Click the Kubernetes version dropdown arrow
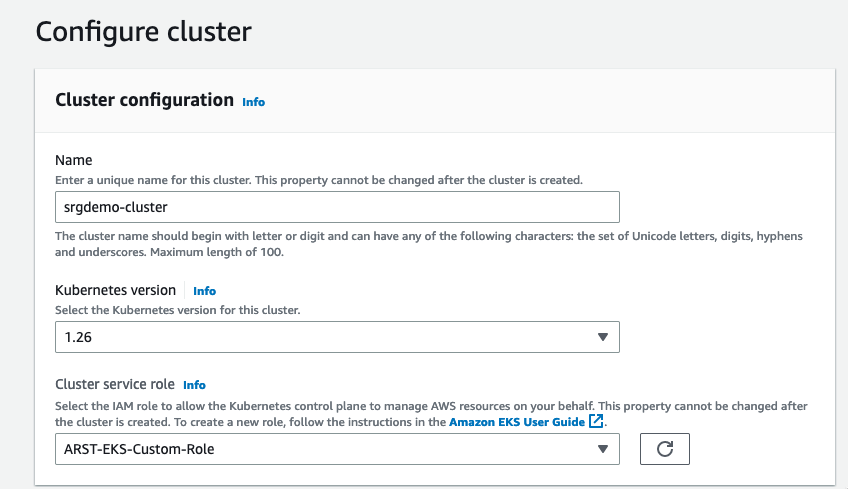 click(602, 337)
